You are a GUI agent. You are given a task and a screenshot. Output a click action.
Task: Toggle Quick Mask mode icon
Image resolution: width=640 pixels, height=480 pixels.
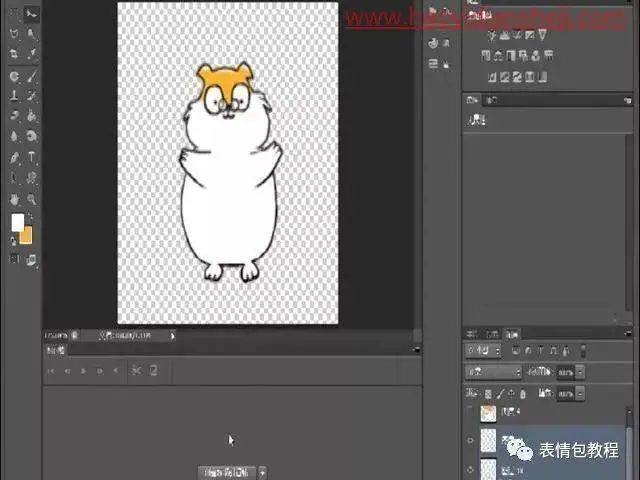[x=14, y=259]
